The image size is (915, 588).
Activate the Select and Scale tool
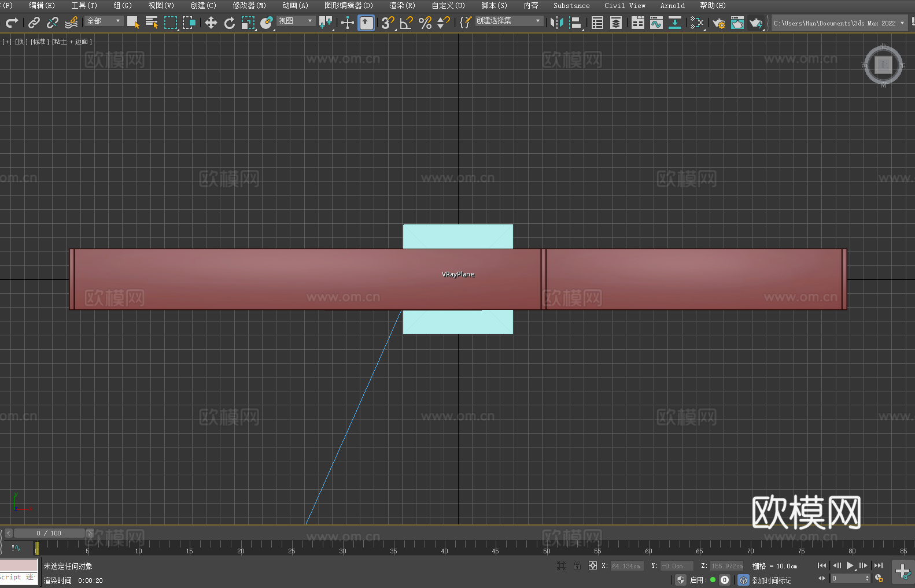248,23
